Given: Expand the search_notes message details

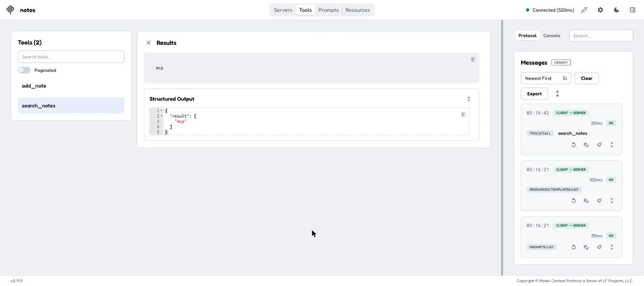Looking at the screenshot, I should pyautogui.click(x=612, y=145).
